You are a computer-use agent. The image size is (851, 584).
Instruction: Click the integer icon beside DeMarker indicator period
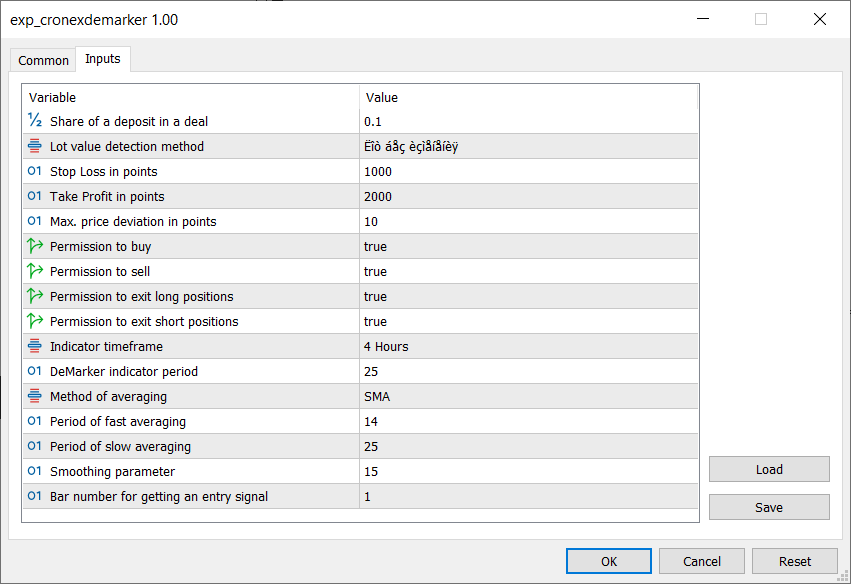(35, 371)
